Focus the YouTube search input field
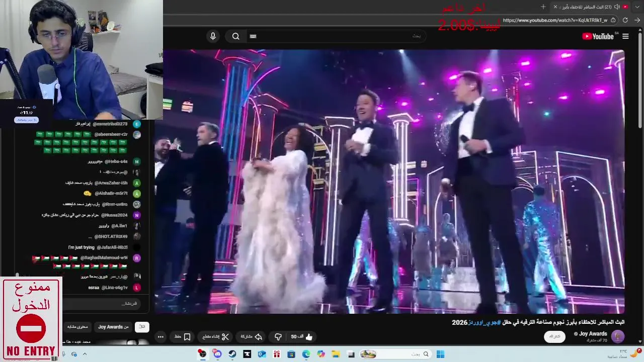The image size is (644, 362). pos(337,36)
